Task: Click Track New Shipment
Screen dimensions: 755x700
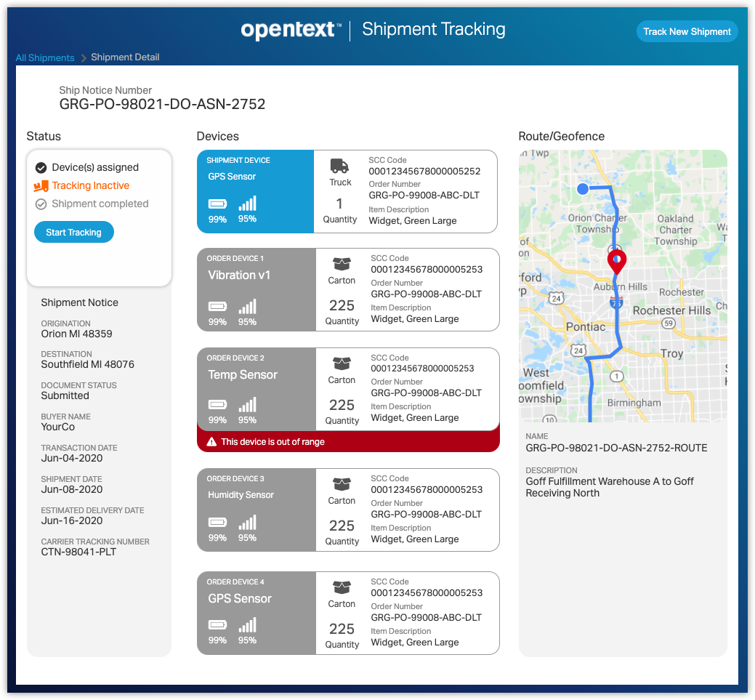Action: (x=687, y=31)
